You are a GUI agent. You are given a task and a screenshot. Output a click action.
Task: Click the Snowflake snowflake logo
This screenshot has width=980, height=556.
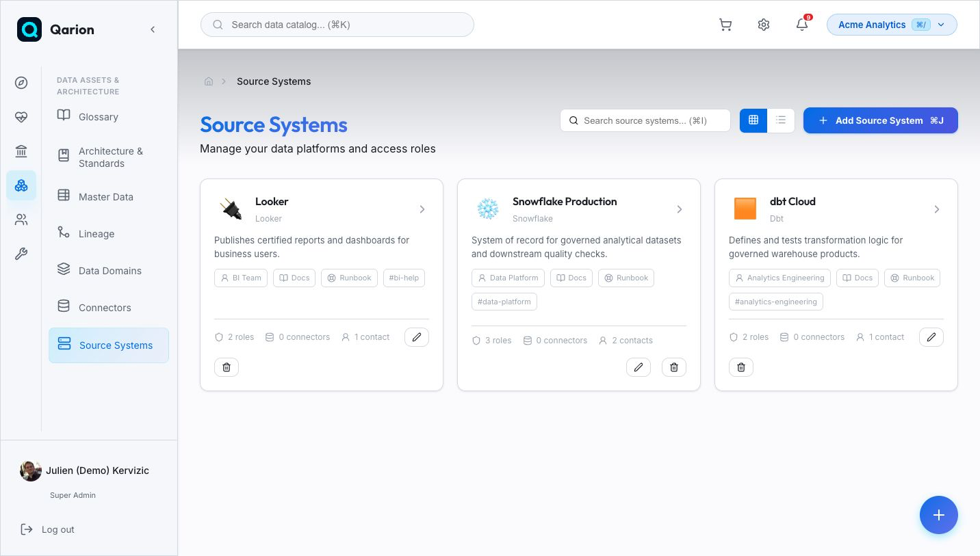click(488, 209)
